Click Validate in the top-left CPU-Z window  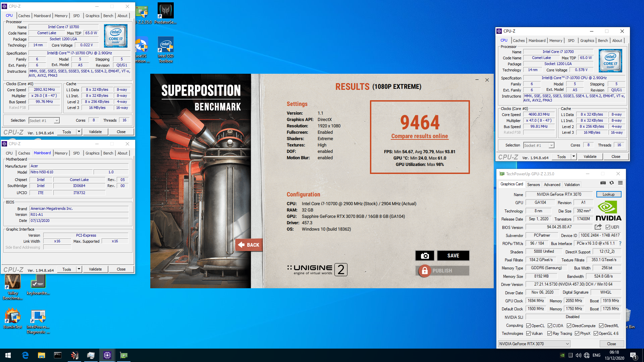click(95, 132)
